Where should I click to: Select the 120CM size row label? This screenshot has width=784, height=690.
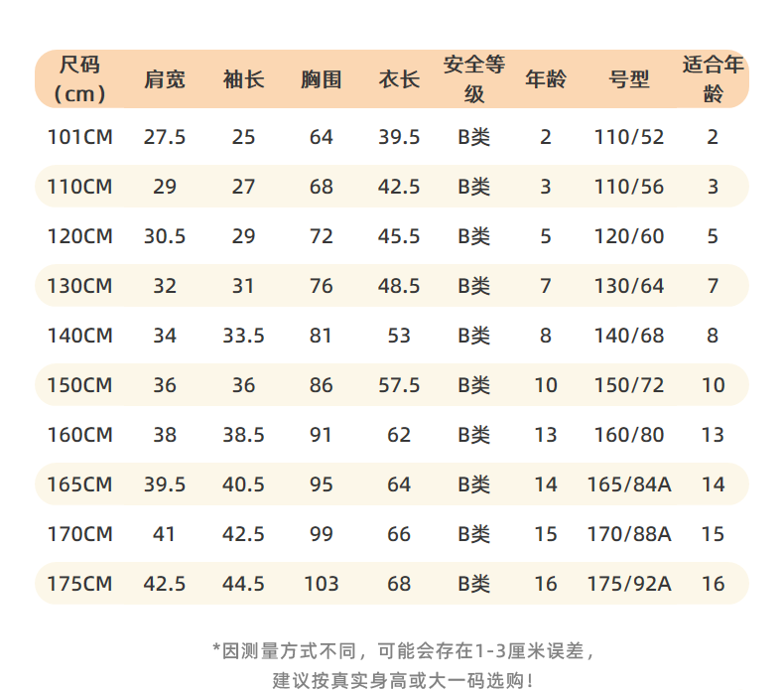[x=79, y=236]
